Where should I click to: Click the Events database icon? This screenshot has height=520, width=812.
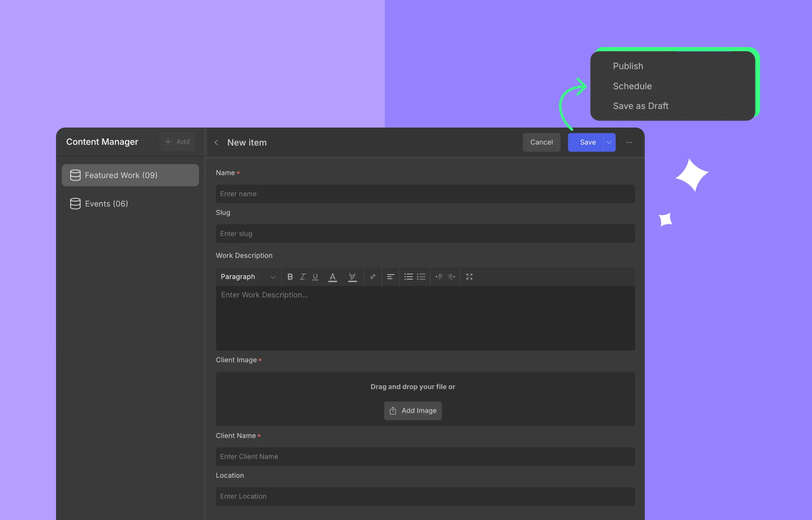pos(75,204)
